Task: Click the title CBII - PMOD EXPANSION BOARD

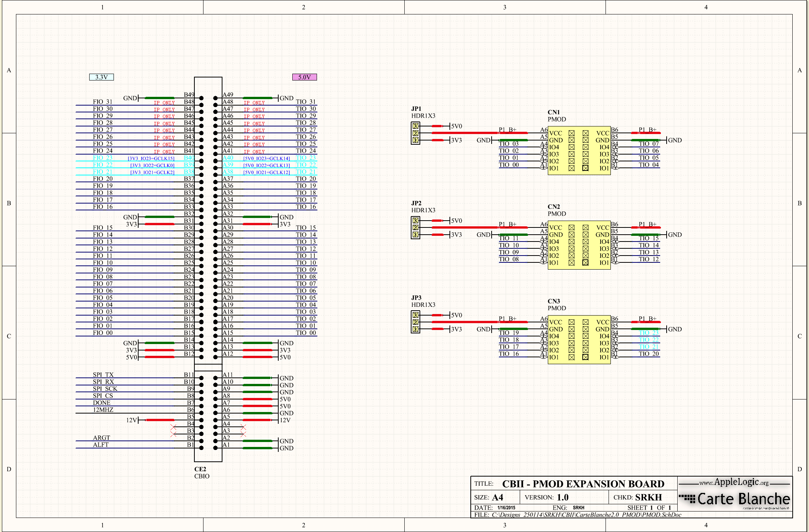Action: [583, 484]
